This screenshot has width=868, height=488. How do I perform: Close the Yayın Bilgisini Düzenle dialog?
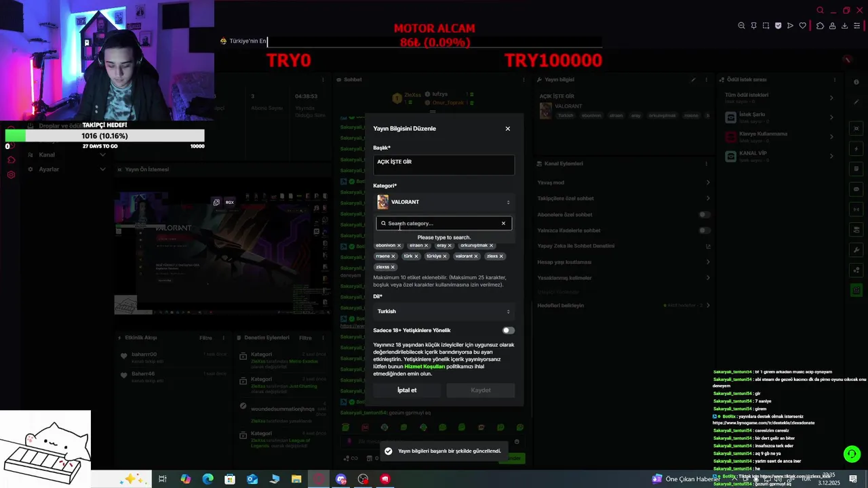[x=507, y=129]
